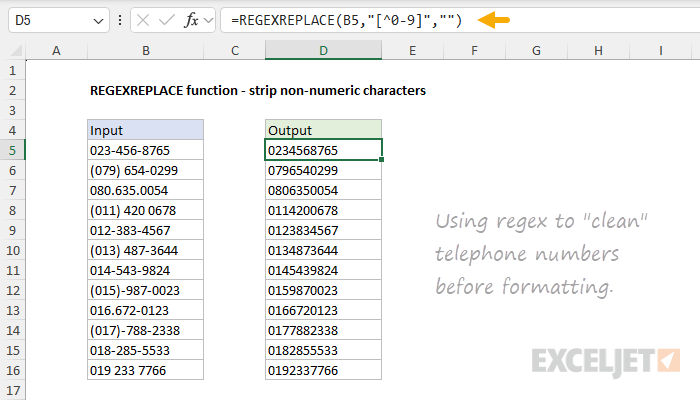Select output cell 0796540299
The width and height of the screenshot is (700, 400).
tap(324, 171)
